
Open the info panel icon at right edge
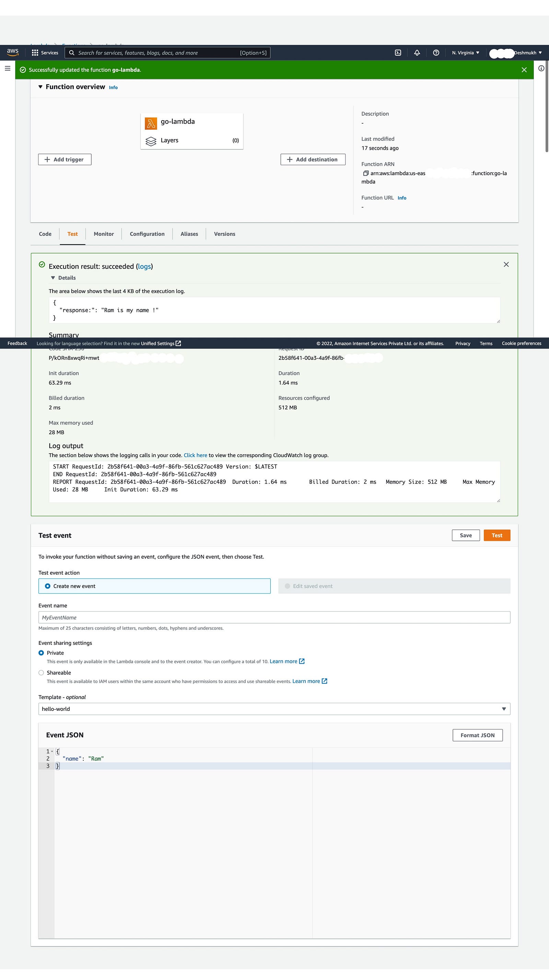point(541,68)
